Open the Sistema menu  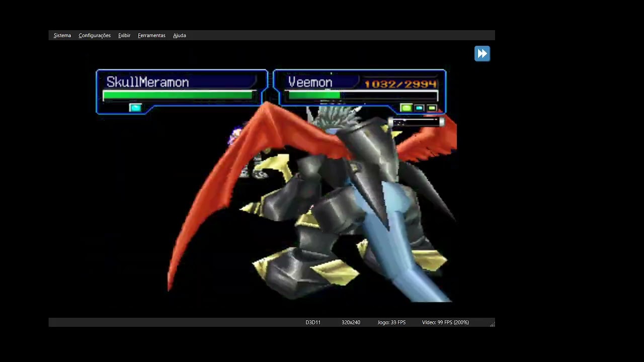coord(62,36)
